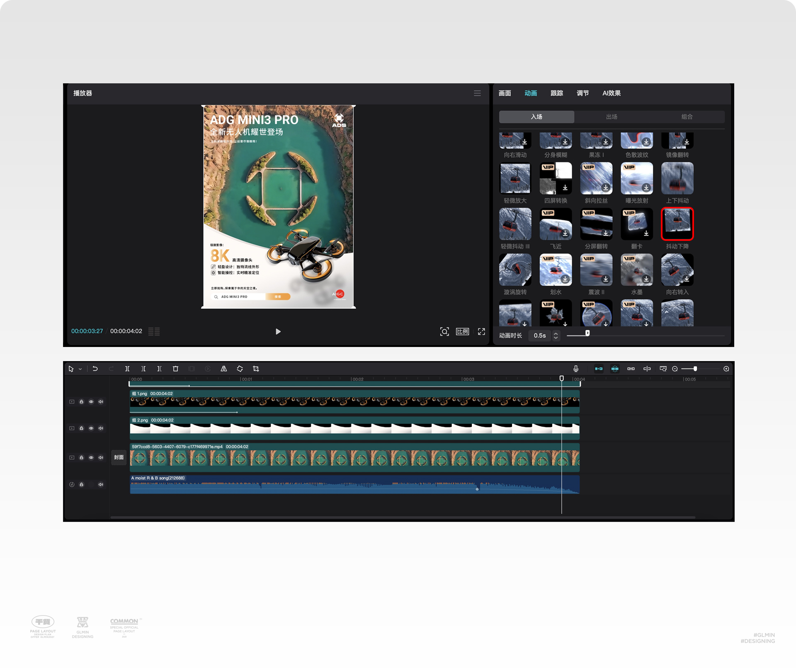This screenshot has width=796, height=672.
Task: Switch to the 跟踪 tab
Action: click(556, 93)
